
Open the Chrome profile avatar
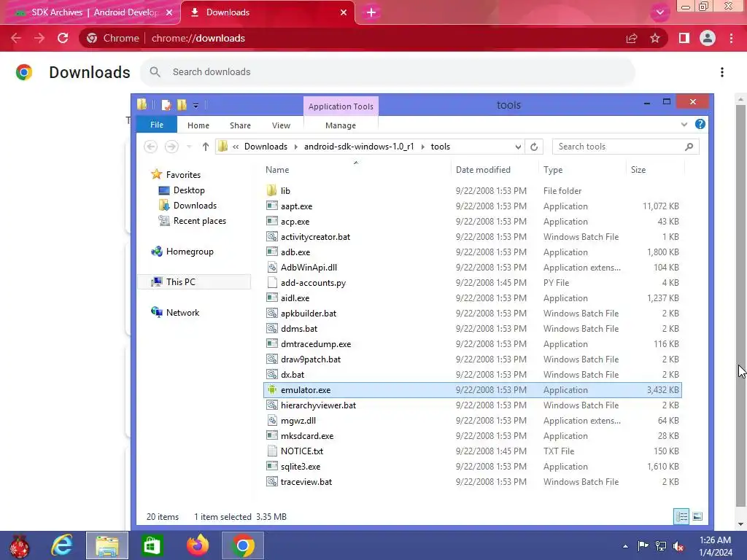click(x=708, y=38)
